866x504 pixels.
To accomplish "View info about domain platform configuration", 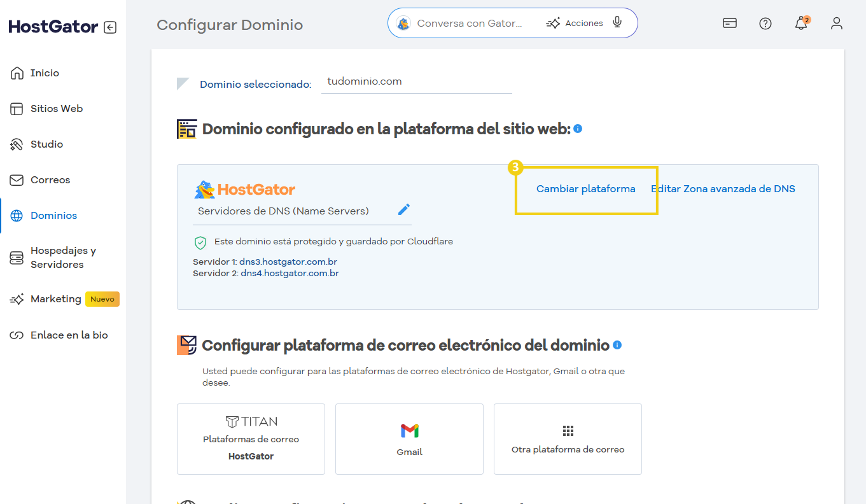I will pos(577,129).
